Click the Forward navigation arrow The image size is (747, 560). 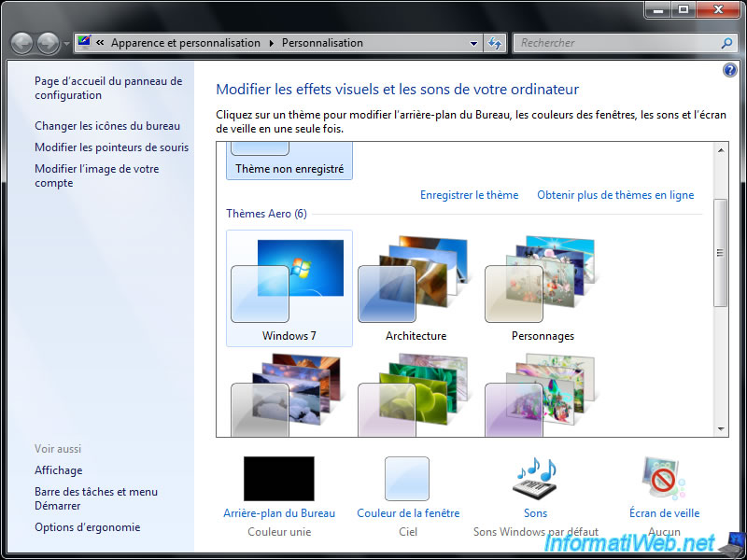[x=49, y=44]
